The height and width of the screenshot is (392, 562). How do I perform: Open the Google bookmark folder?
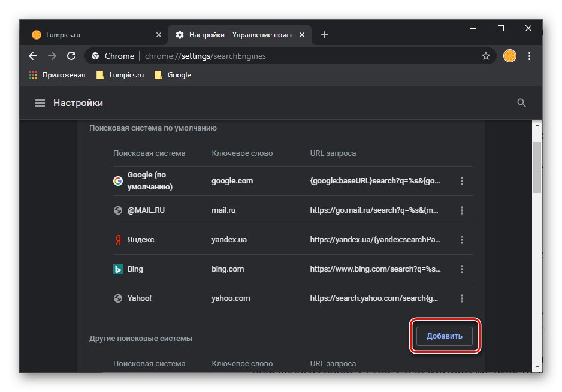pyautogui.click(x=173, y=75)
